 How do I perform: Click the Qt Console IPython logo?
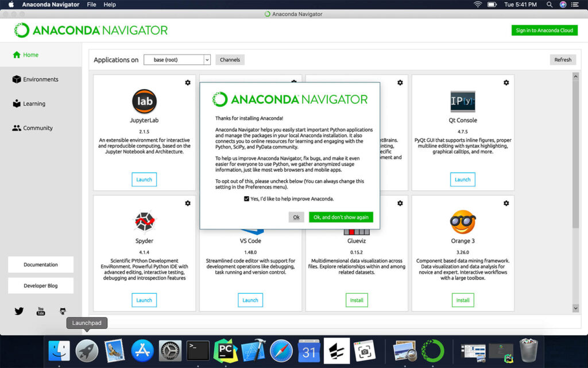(463, 101)
